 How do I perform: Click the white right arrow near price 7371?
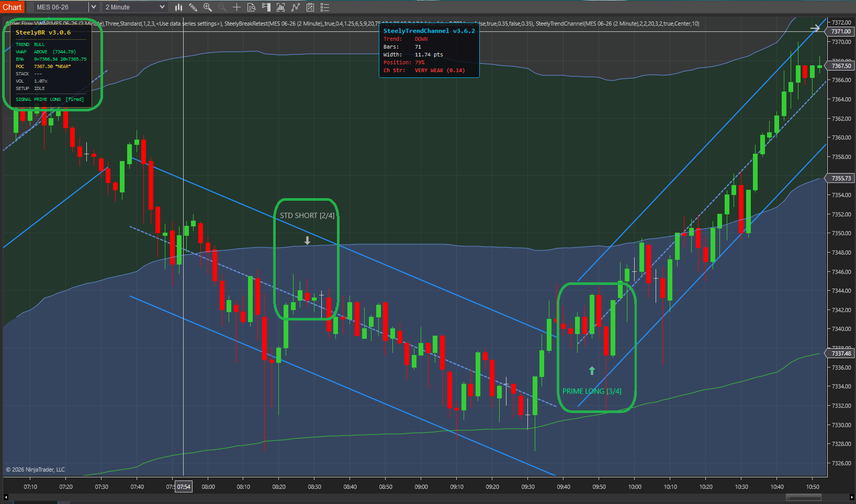(815, 28)
